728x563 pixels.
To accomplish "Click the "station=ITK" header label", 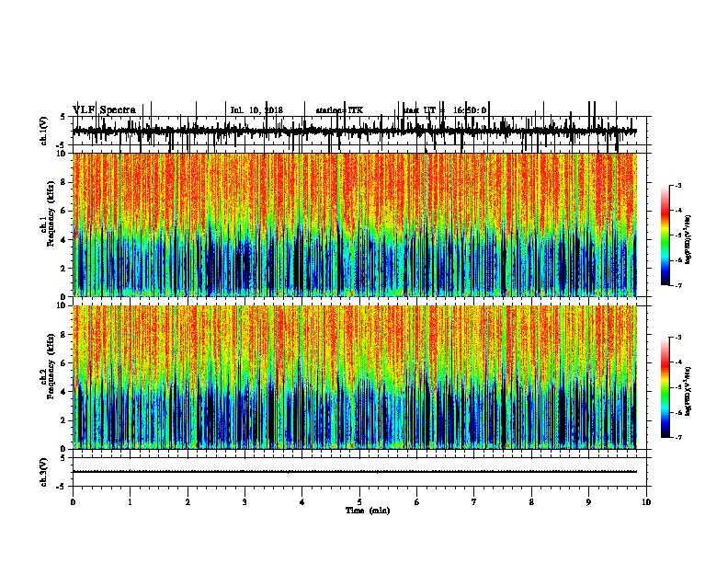I will [x=339, y=110].
